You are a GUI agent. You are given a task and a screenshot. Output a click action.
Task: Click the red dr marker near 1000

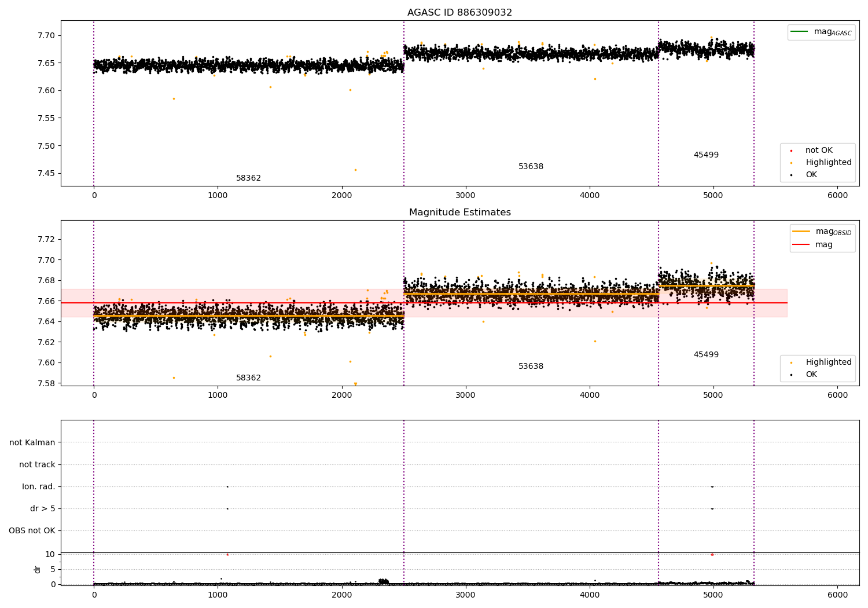click(x=227, y=555)
